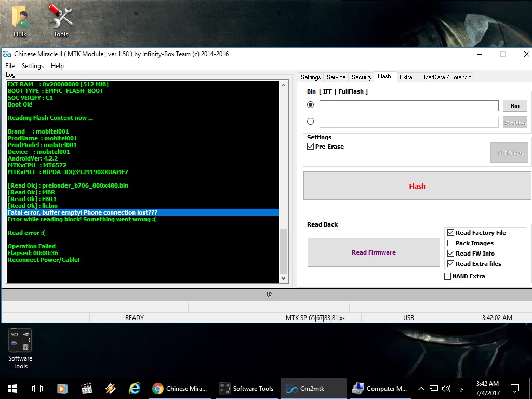Open the Hulk folder on desktop
Screen dimensions: 532x399
coord(20,21)
